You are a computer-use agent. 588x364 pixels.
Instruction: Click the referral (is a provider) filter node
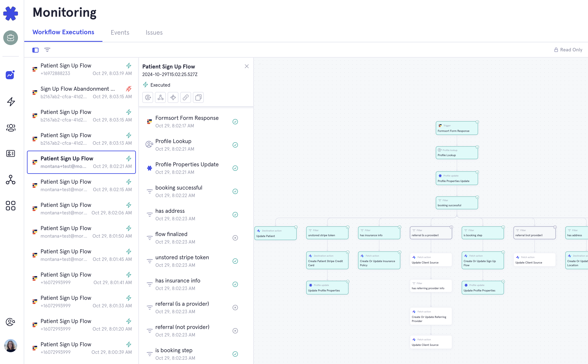pyautogui.click(x=431, y=233)
